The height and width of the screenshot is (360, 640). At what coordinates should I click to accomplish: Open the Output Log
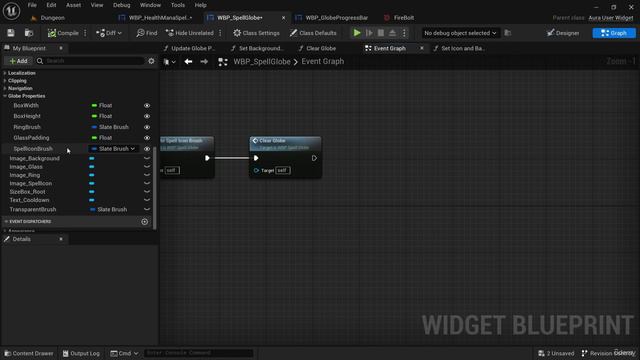point(81,353)
